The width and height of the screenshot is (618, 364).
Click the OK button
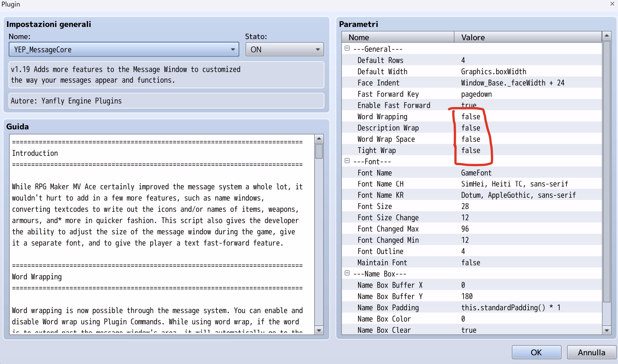[536, 352]
